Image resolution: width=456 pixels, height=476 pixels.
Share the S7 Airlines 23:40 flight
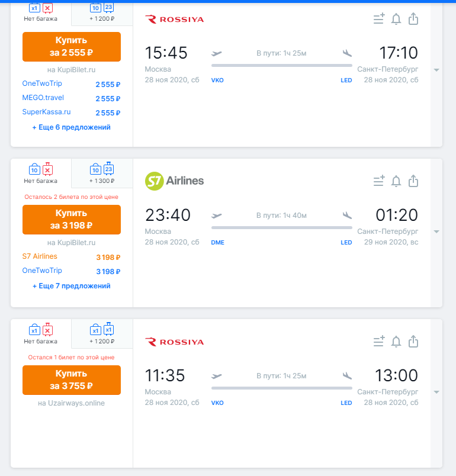(413, 181)
